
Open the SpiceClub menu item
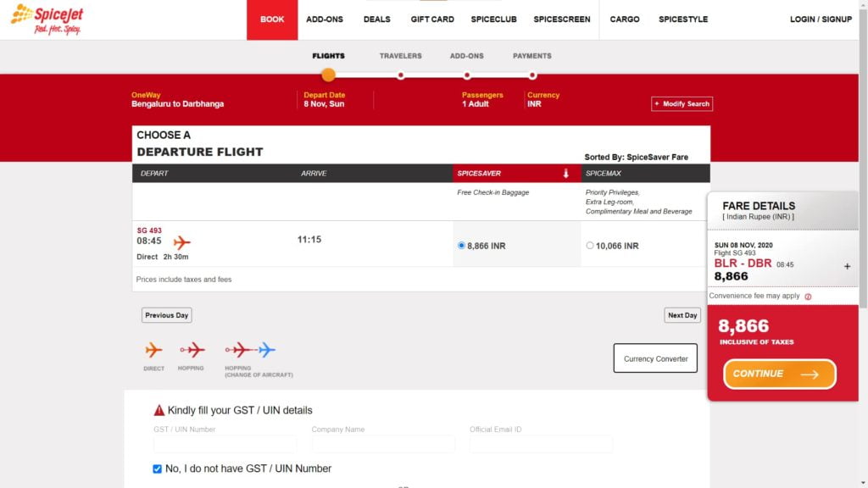click(493, 19)
